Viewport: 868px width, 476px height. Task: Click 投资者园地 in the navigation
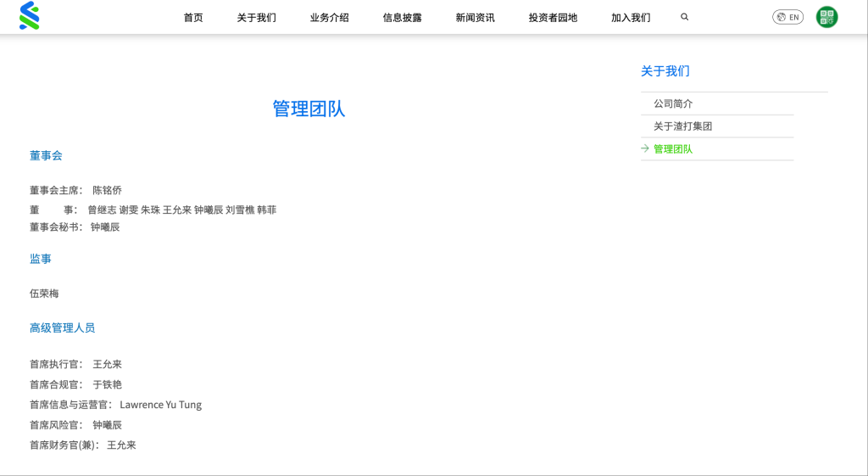pyautogui.click(x=553, y=18)
